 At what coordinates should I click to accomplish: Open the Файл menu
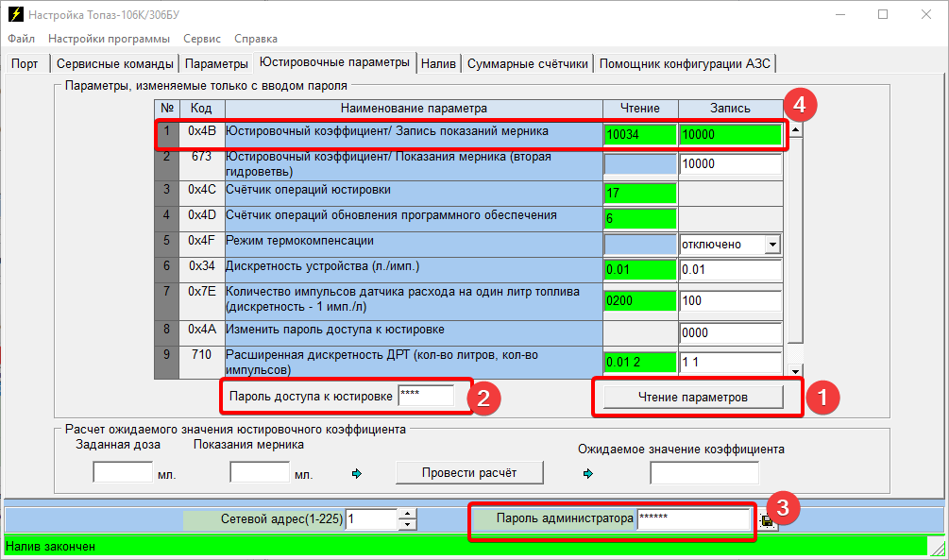(x=21, y=39)
